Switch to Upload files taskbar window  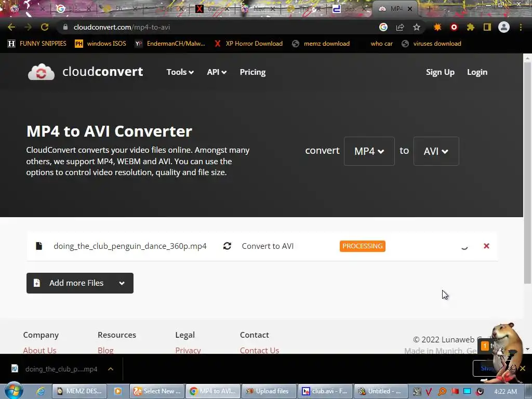point(269,391)
